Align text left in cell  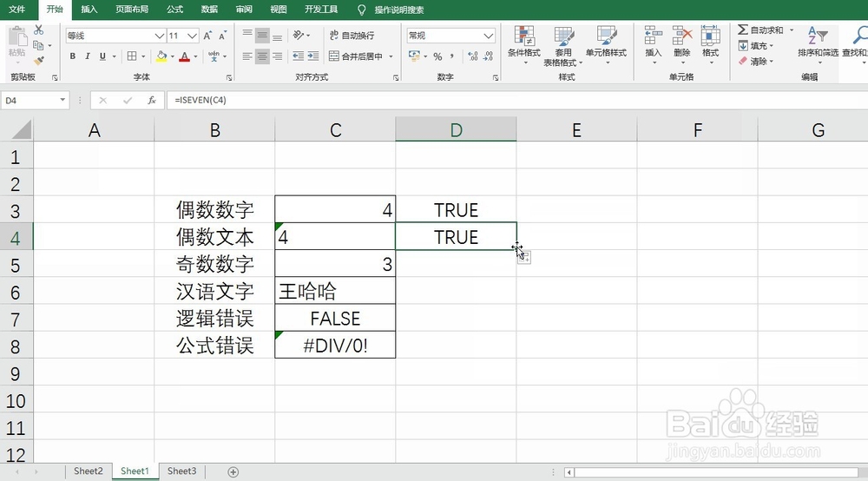coord(247,56)
